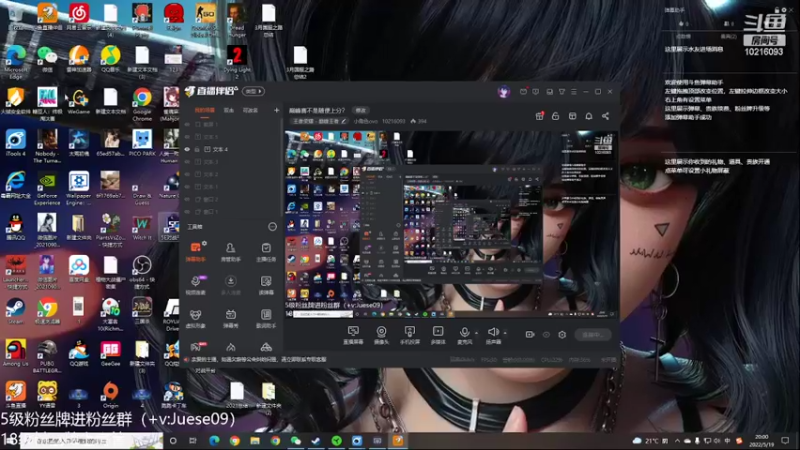This screenshot has width=800, height=450.
Task: Expand the microphone options arrow
Action: (476, 333)
